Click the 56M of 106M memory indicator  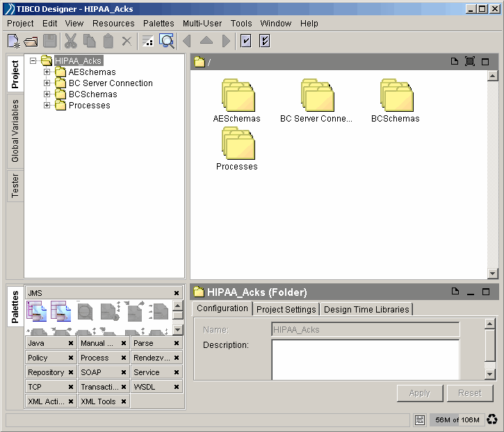coord(457,419)
